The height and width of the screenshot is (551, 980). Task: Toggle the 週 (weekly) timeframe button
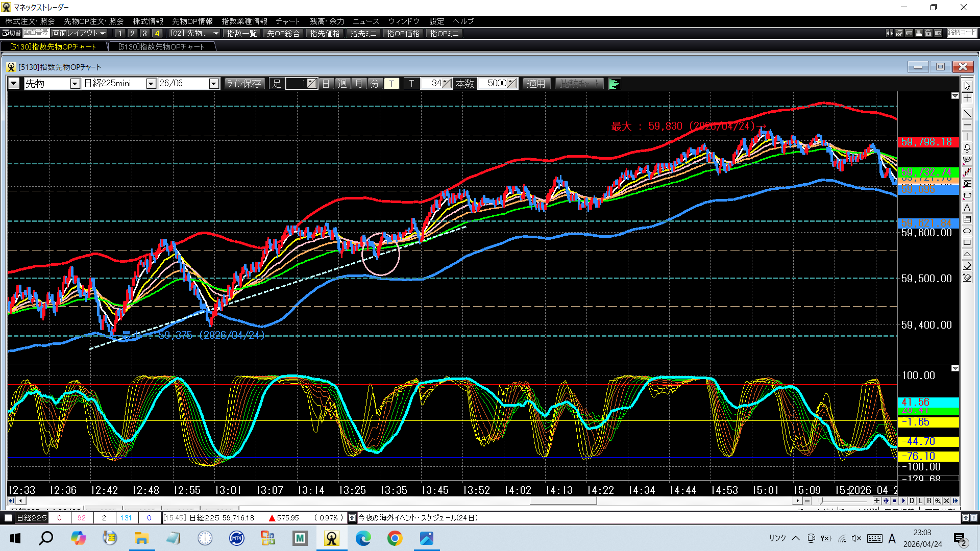pyautogui.click(x=342, y=84)
